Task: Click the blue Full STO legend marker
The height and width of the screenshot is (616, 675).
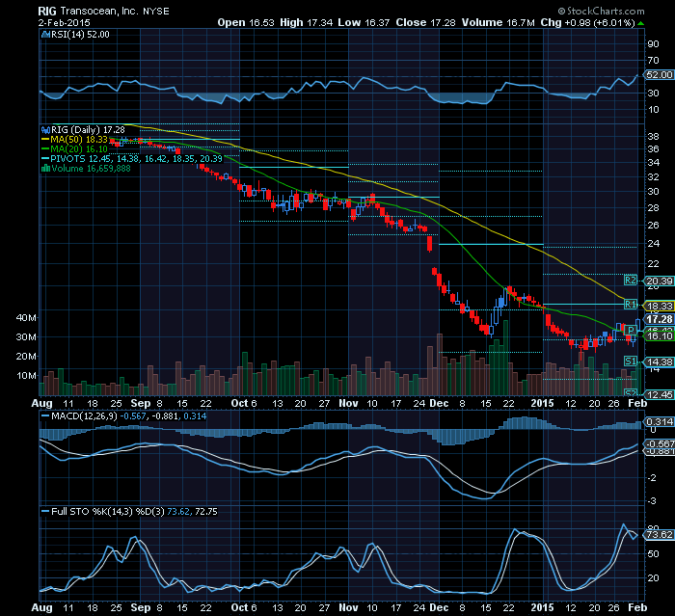Action: pos(45,511)
